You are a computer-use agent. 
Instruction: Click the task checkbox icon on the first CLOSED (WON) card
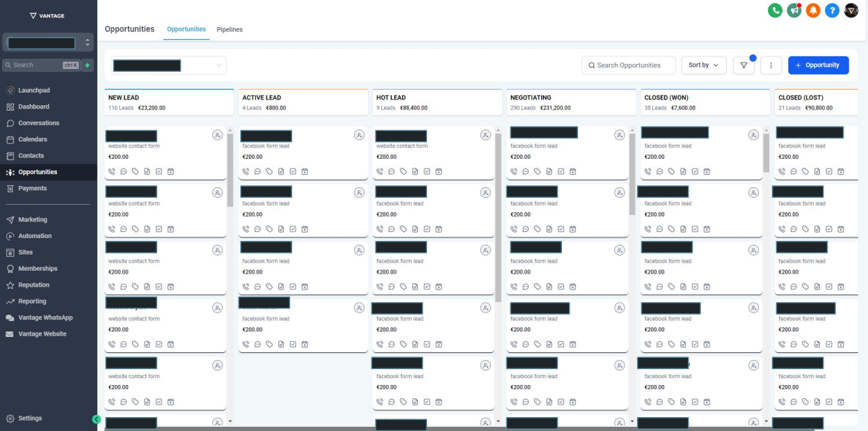pos(696,171)
